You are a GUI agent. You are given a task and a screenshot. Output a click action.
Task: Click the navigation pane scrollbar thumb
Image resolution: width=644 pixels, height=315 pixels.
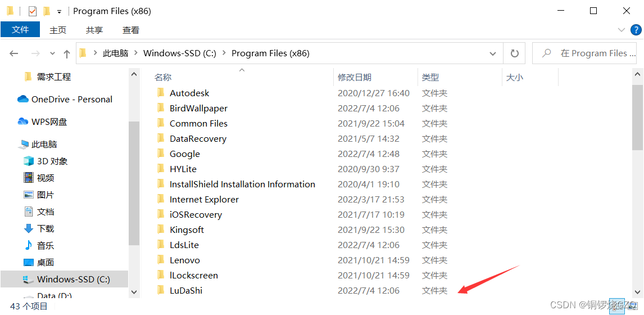pos(134,183)
